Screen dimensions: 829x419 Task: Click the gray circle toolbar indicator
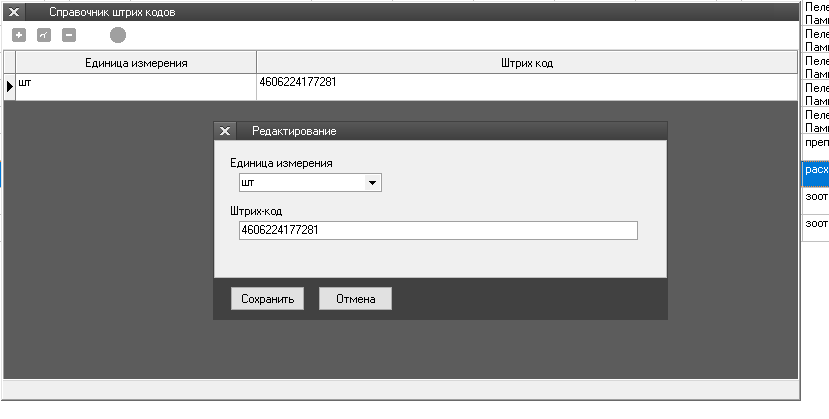click(118, 35)
